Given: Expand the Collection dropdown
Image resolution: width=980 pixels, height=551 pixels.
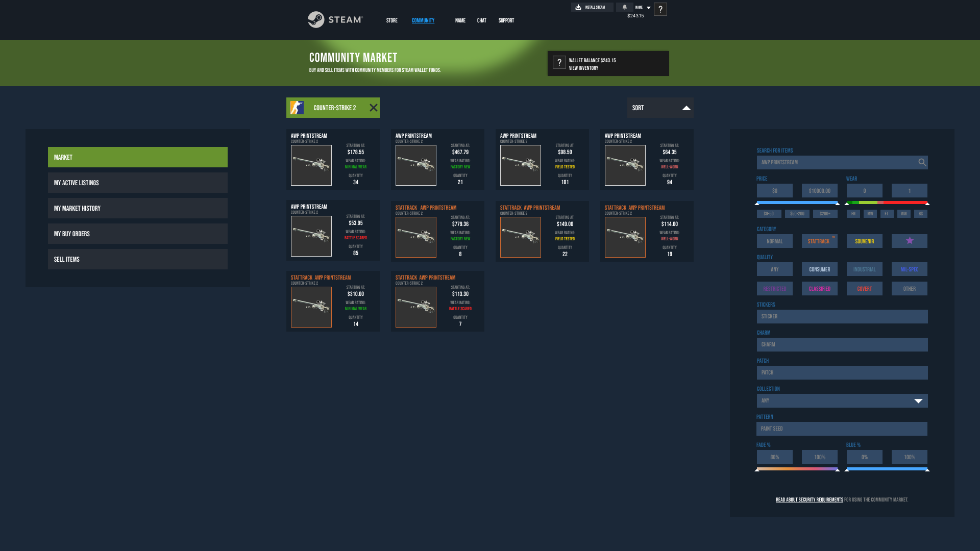Looking at the screenshot, I should 918,401.
